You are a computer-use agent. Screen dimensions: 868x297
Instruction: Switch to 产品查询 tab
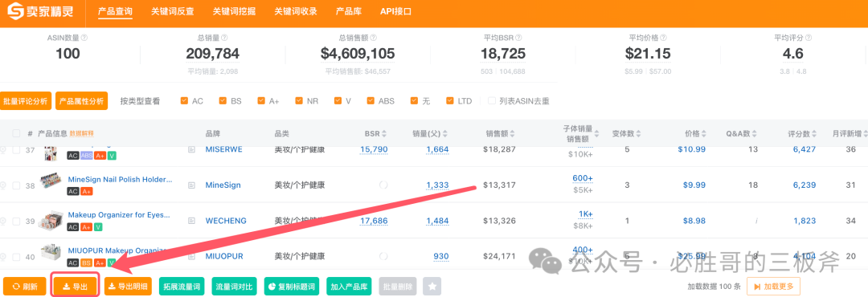tap(115, 11)
